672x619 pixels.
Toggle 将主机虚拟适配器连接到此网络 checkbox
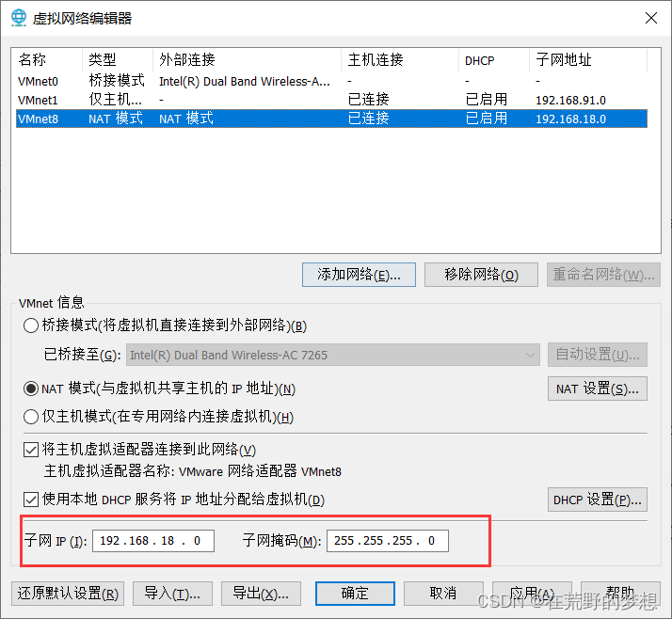[31, 450]
